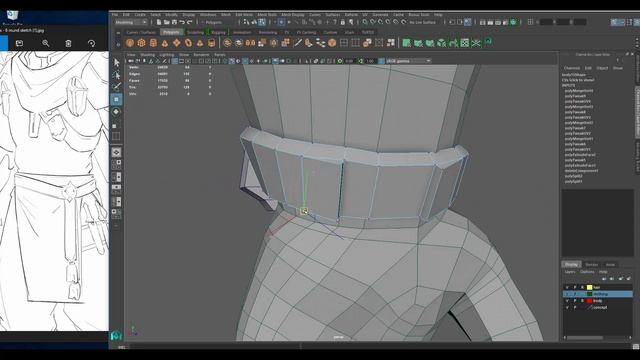Toggle visibility V of the hair layer
This screenshot has width=640, height=360.
pos(567,287)
